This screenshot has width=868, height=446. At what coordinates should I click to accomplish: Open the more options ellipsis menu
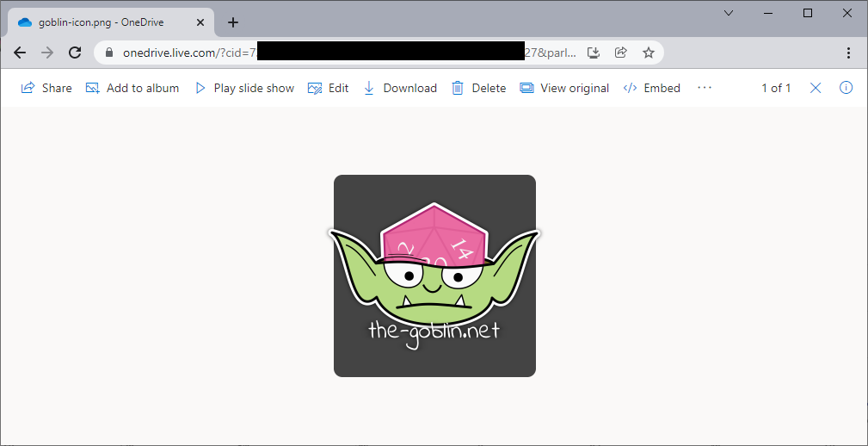point(705,88)
